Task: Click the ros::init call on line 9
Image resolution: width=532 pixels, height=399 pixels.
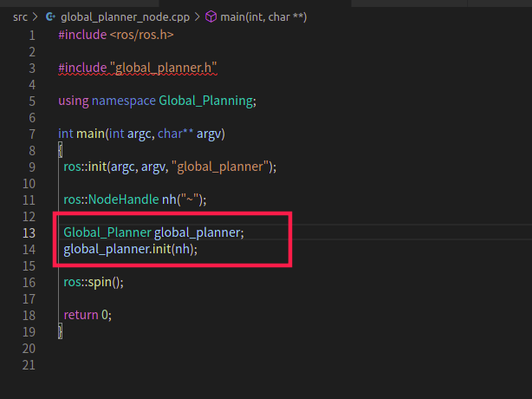Action: [x=170, y=167]
